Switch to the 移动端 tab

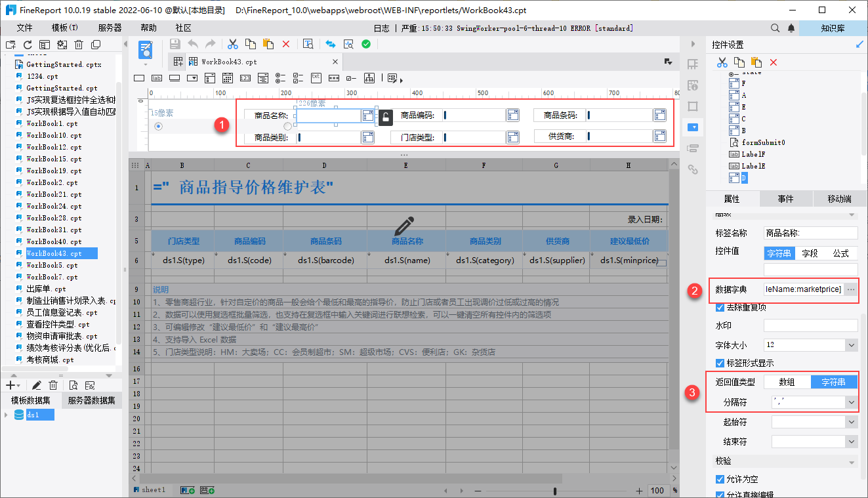click(x=839, y=199)
